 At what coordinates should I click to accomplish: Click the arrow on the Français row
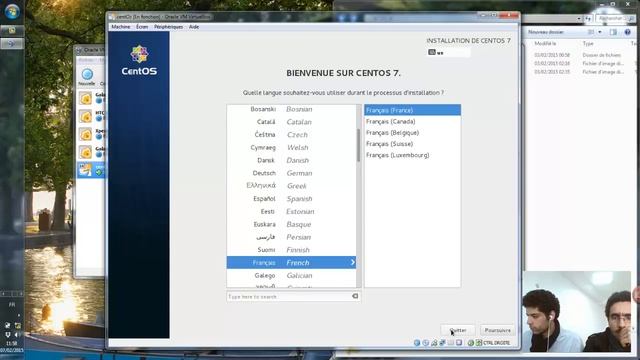(x=353, y=262)
